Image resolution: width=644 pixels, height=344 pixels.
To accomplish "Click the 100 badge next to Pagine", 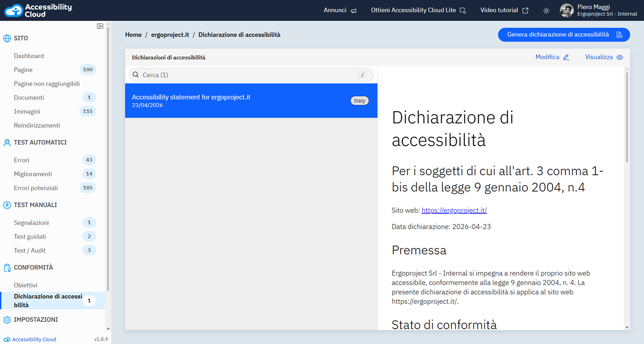I will point(88,70).
